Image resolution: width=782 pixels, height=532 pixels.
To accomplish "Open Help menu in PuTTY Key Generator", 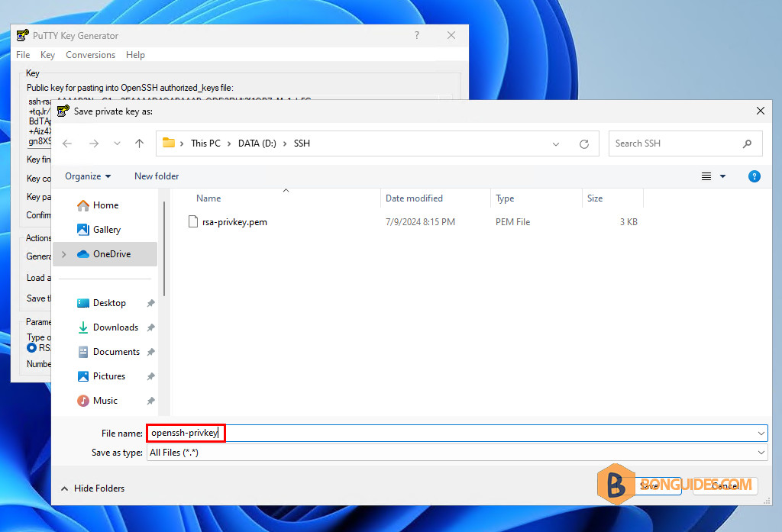I will (x=135, y=55).
